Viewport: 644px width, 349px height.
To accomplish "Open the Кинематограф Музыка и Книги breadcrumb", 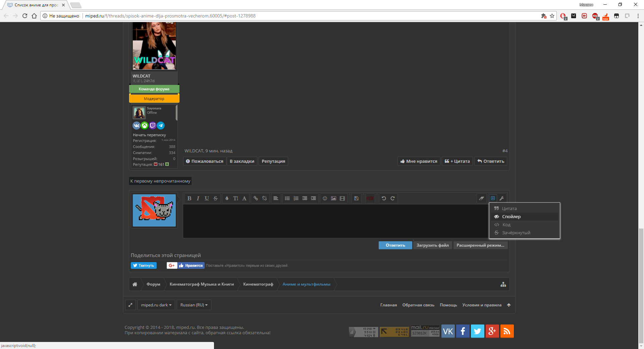I will [202, 284].
